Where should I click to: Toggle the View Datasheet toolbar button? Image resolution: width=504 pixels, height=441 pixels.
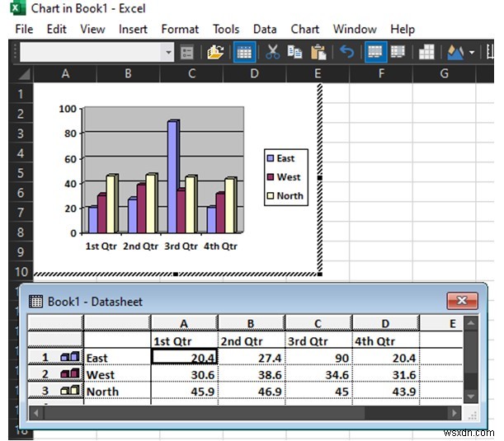tap(244, 52)
